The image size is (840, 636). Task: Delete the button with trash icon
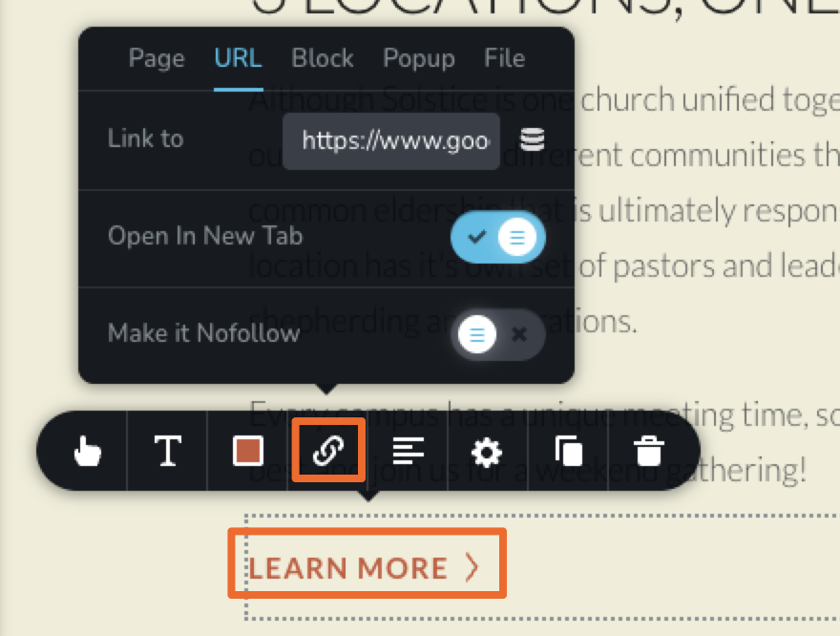pos(649,451)
